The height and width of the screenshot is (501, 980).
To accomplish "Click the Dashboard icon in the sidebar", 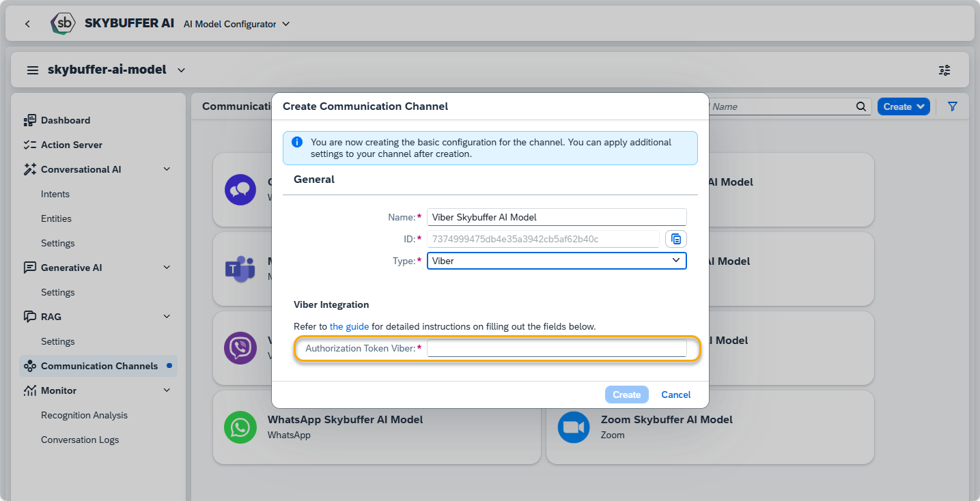I will [29, 120].
